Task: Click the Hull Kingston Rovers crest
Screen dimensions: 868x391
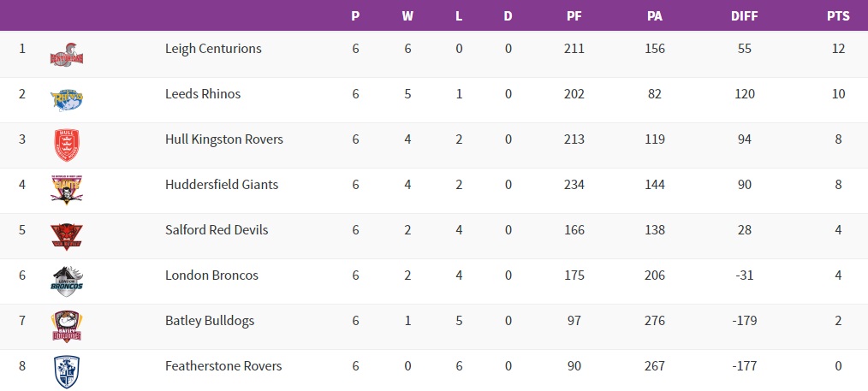Action: point(67,145)
